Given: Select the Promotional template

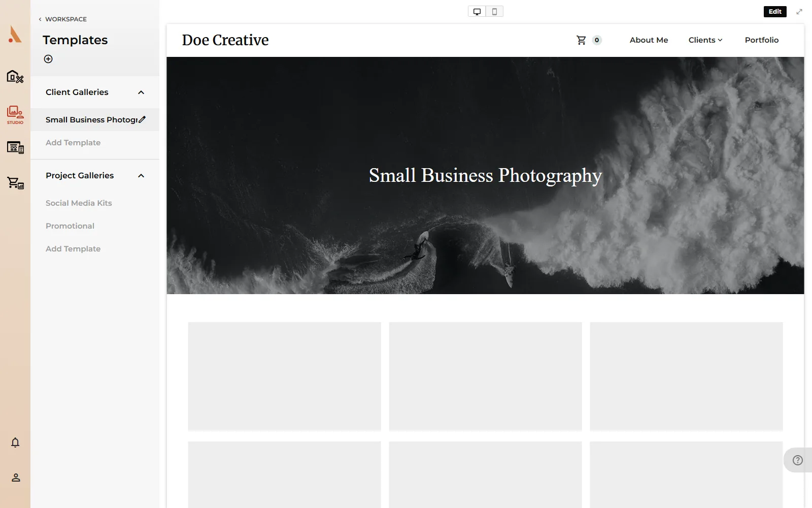Looking at the screenshot, I should [x=70, y=226].
